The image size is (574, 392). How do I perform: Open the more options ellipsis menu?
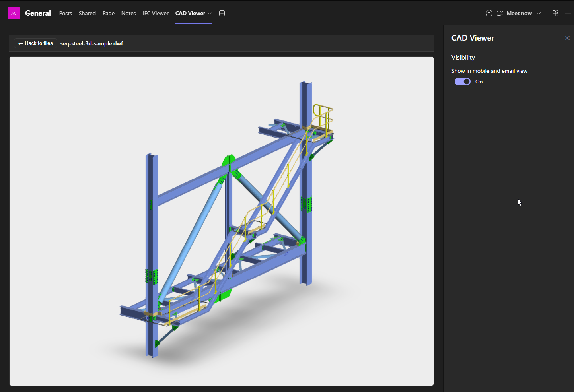pos(568,13)
